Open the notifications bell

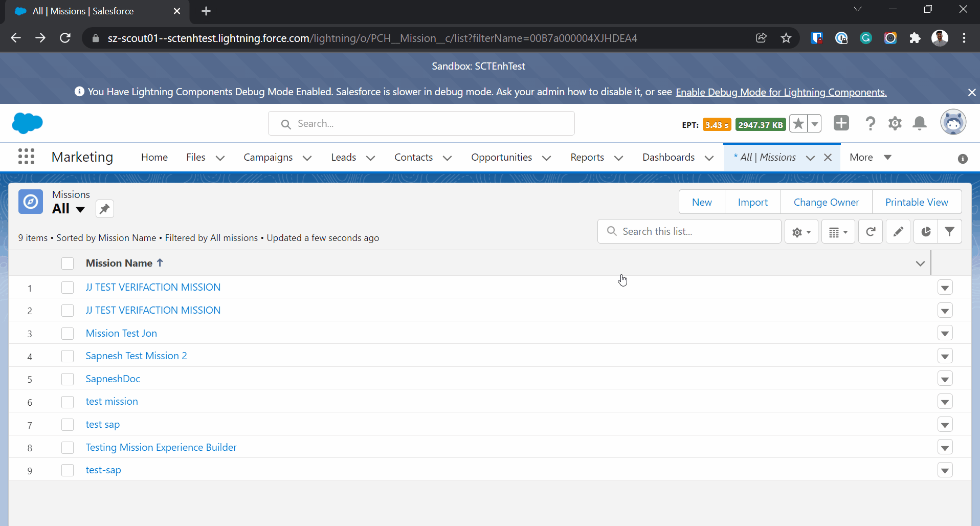[x=919, y=123]
